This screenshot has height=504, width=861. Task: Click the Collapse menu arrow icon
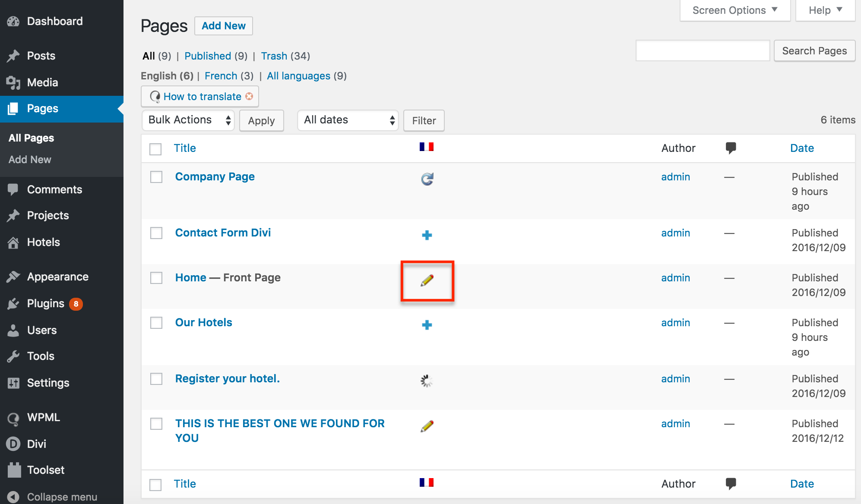coord(13,497)
